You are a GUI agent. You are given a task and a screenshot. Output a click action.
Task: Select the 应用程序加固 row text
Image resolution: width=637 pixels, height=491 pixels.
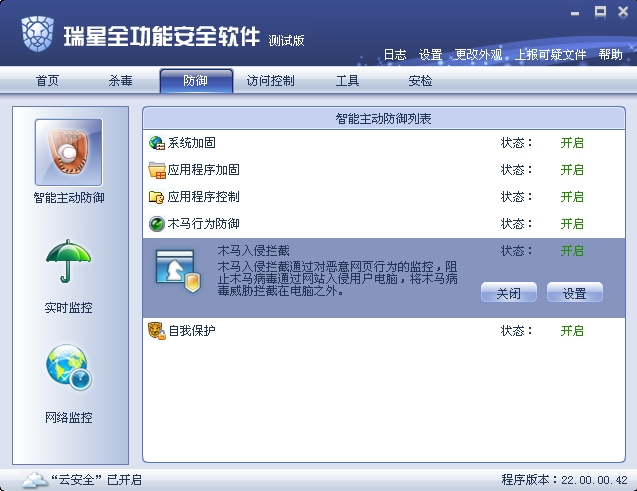pyautogui.click(x=204, y=170)
